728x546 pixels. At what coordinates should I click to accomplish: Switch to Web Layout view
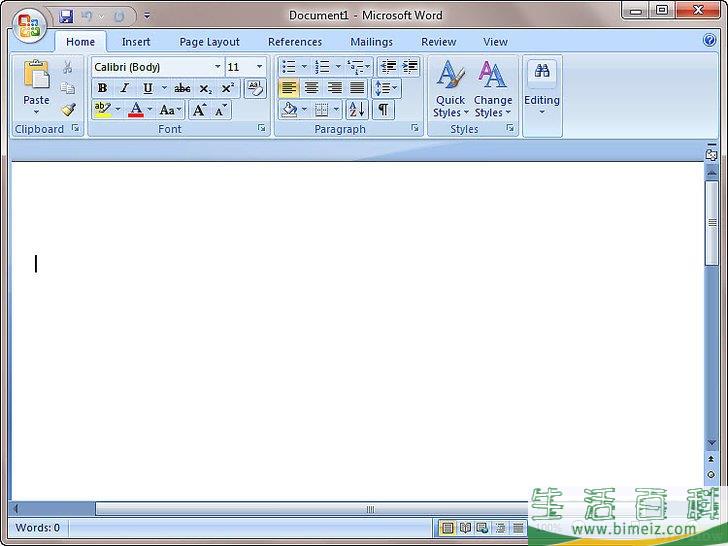482,528
